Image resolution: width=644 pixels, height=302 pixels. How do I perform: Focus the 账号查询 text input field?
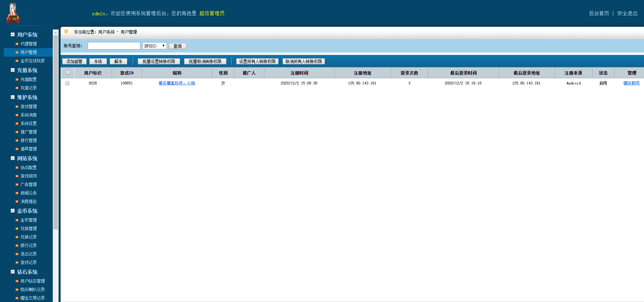click(114, 46)
